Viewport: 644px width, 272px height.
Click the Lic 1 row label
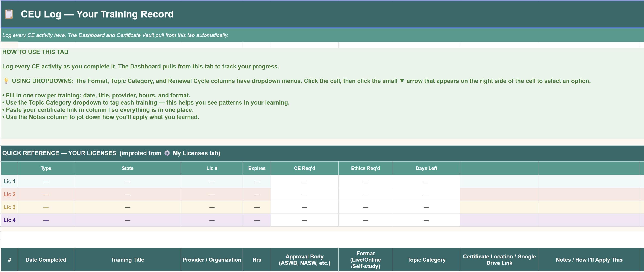click(9, 181)
